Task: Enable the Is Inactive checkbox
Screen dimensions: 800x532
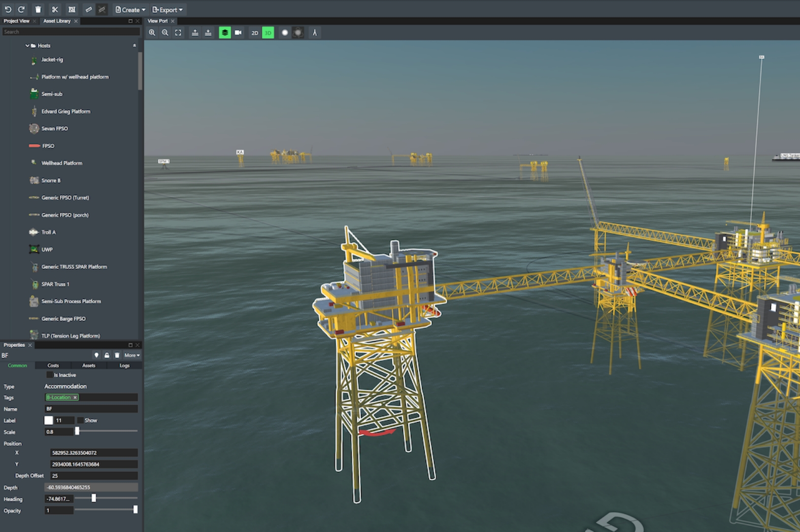Action: coord(50,375)
